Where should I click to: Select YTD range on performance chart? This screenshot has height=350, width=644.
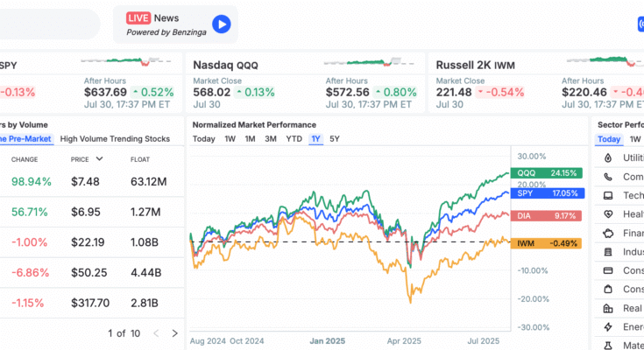pos(294,138)
